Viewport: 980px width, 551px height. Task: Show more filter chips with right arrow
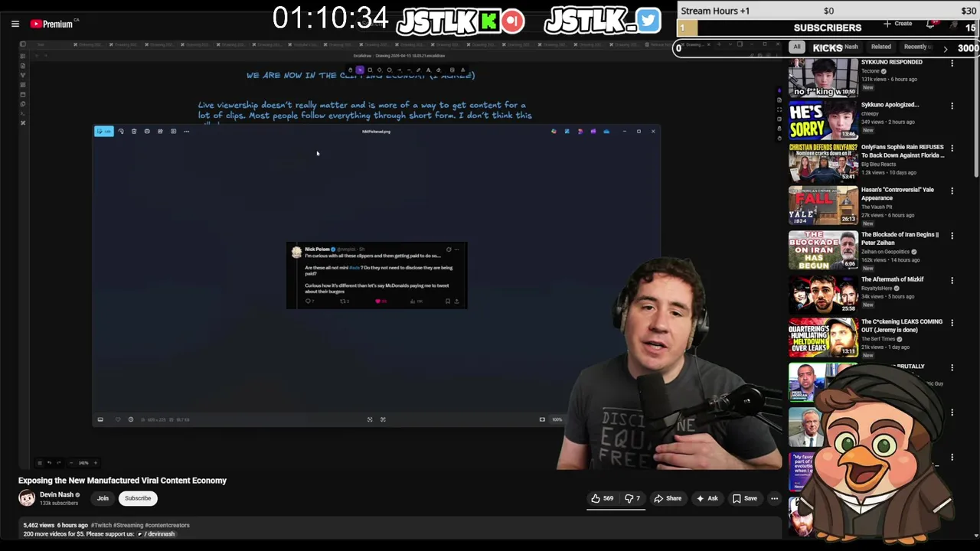945,48
